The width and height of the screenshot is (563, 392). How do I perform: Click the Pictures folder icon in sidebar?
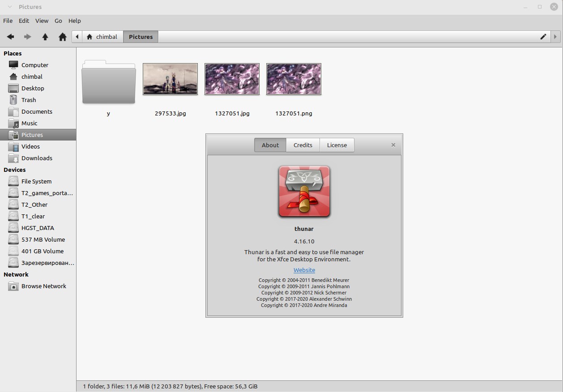[13, 135]
